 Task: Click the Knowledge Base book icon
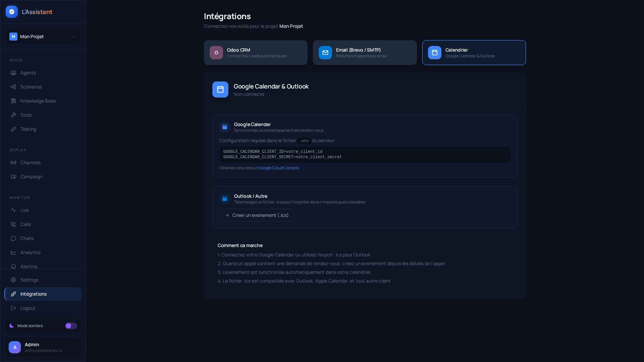pos(13,101)
